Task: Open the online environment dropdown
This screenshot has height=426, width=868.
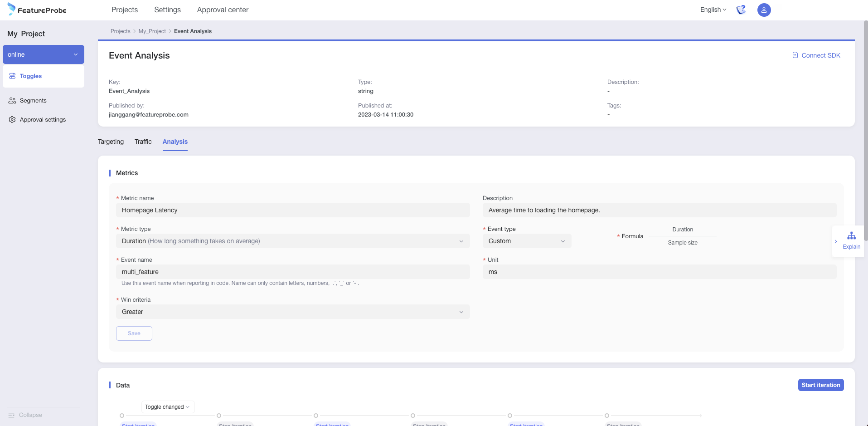Action: pyautogui.click(x=44, y=54)
